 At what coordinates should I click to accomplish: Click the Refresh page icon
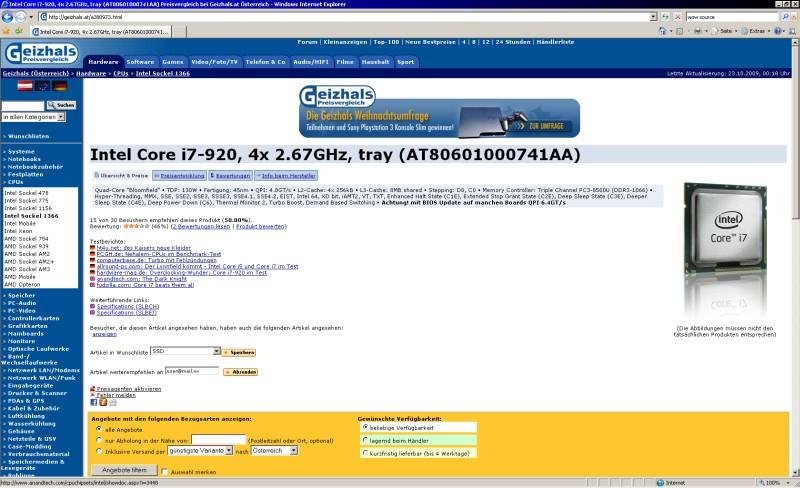pyautogui.click(x=666, y=17)
